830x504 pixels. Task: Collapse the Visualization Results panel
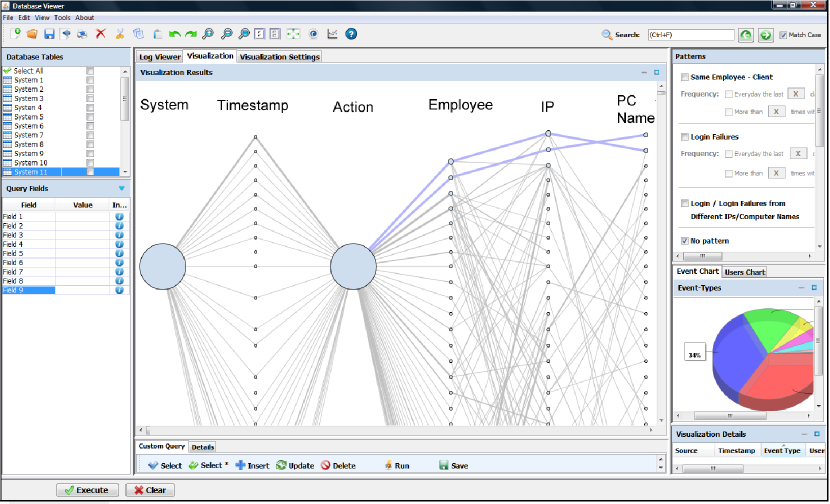coord(642,73)
